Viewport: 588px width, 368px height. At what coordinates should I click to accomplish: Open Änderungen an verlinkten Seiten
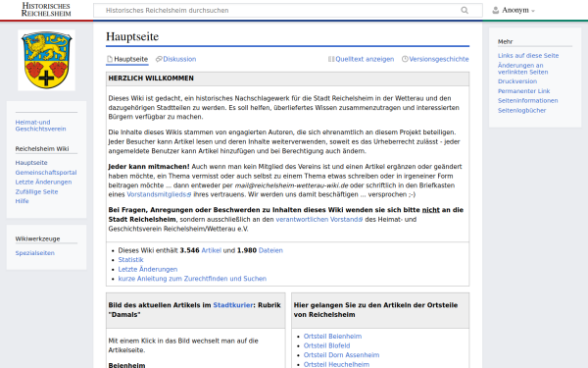click(522, 69)
